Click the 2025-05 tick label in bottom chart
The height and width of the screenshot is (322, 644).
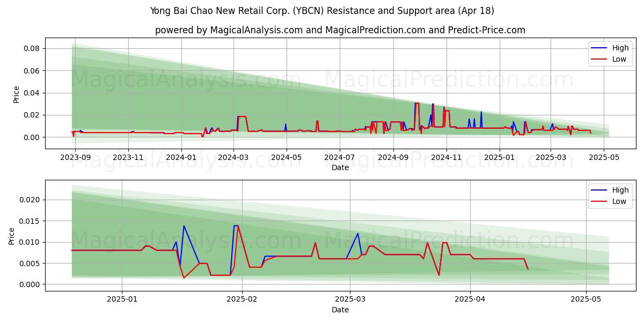coord(586,299)
